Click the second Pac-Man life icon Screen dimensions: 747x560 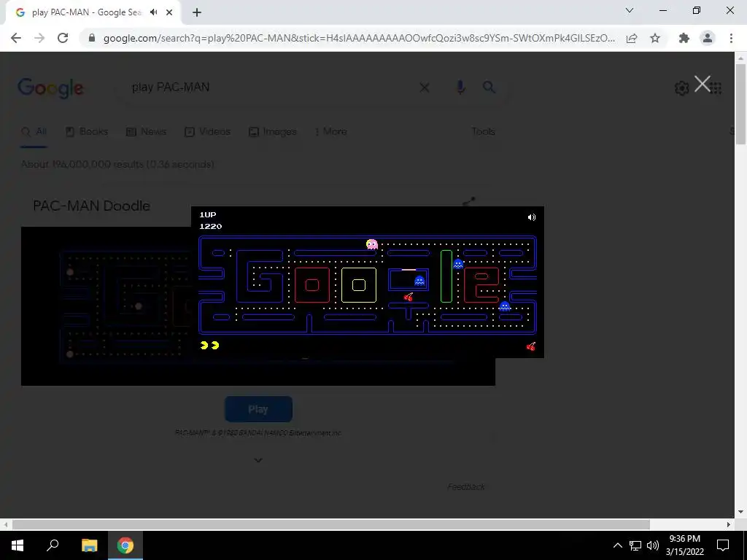[215, 345]
